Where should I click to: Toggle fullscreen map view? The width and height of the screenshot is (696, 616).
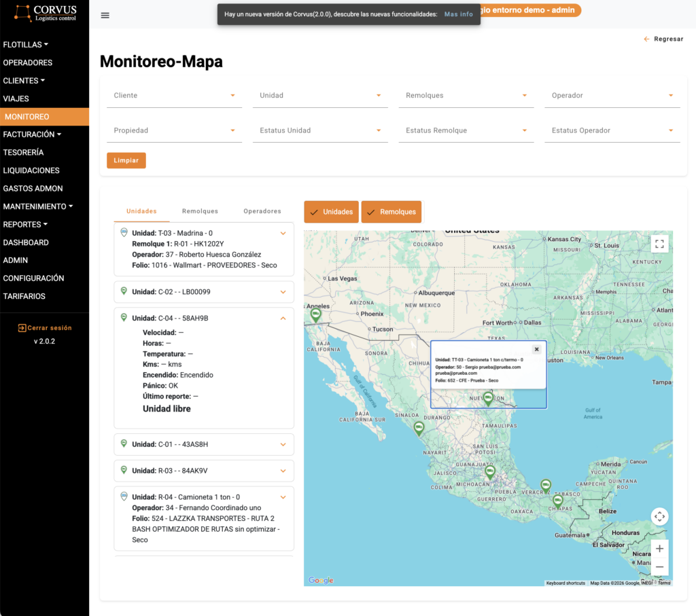pyautogui.click(x=659, y=243)
